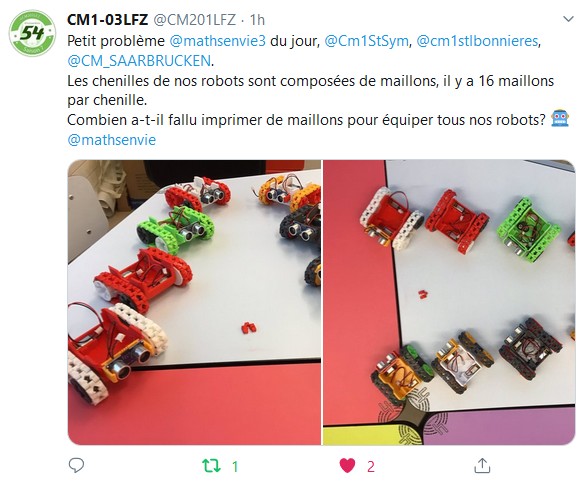Click the reply speech bubble icon
The height and width of the screenshot is (483, 585).
click(76, 465)
